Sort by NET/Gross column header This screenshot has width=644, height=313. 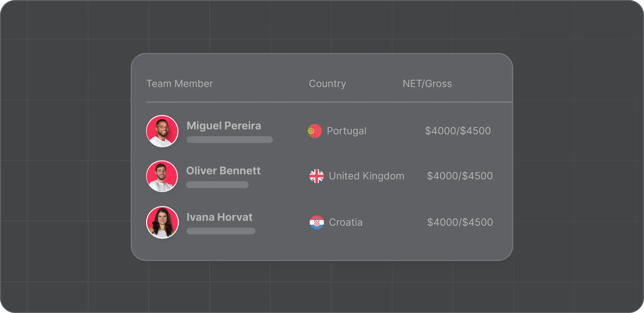tap(427, 84)
